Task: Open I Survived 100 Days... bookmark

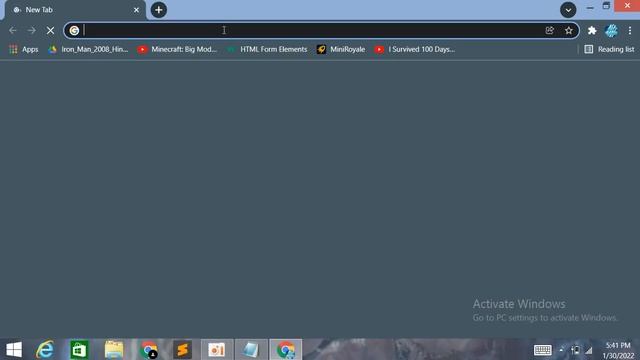Action: click(415, 49)
